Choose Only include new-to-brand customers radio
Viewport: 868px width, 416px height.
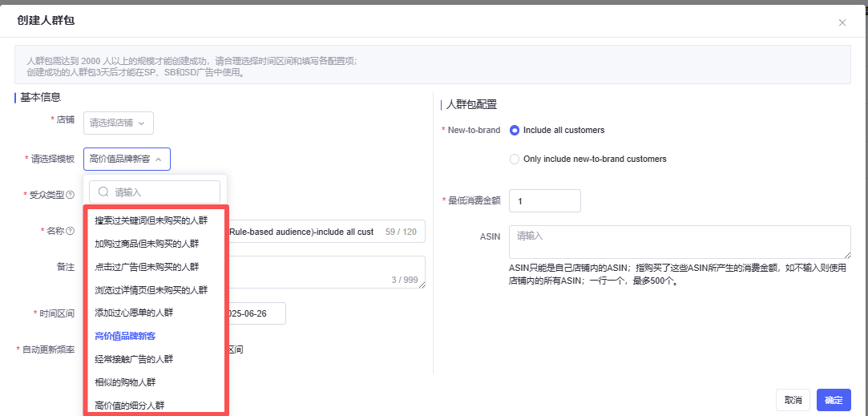[x=515, y=159]
